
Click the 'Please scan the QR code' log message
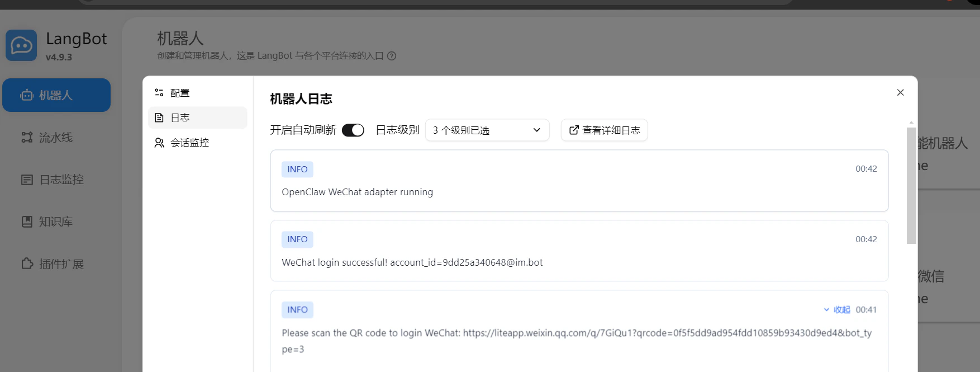pyautogui.click(x=577, y=341)
